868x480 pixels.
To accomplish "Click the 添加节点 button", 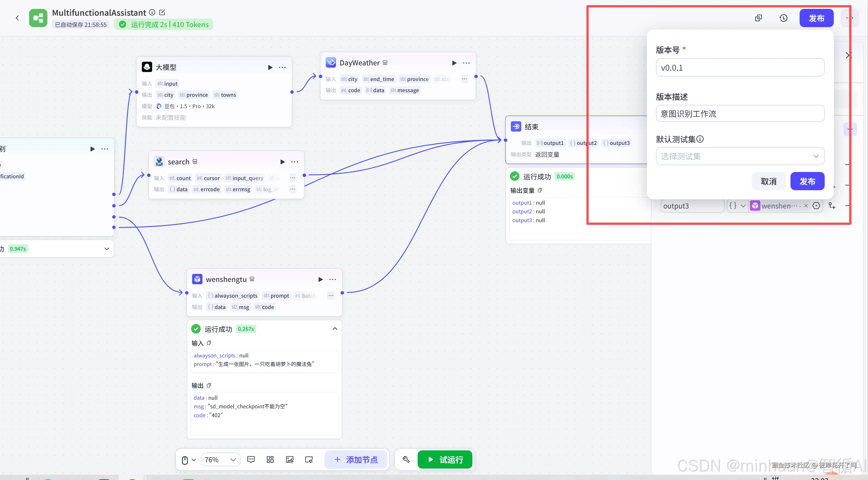I will coord(356,459).
